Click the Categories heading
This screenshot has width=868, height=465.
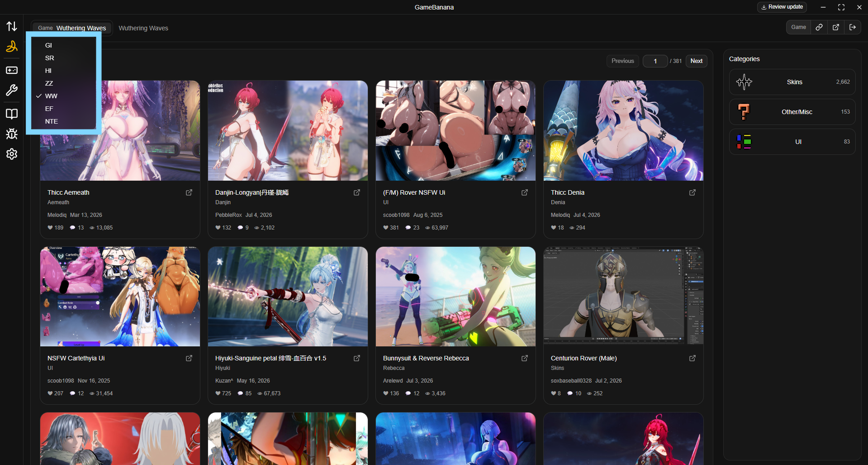pyautogui.click(x=744, y=59)
